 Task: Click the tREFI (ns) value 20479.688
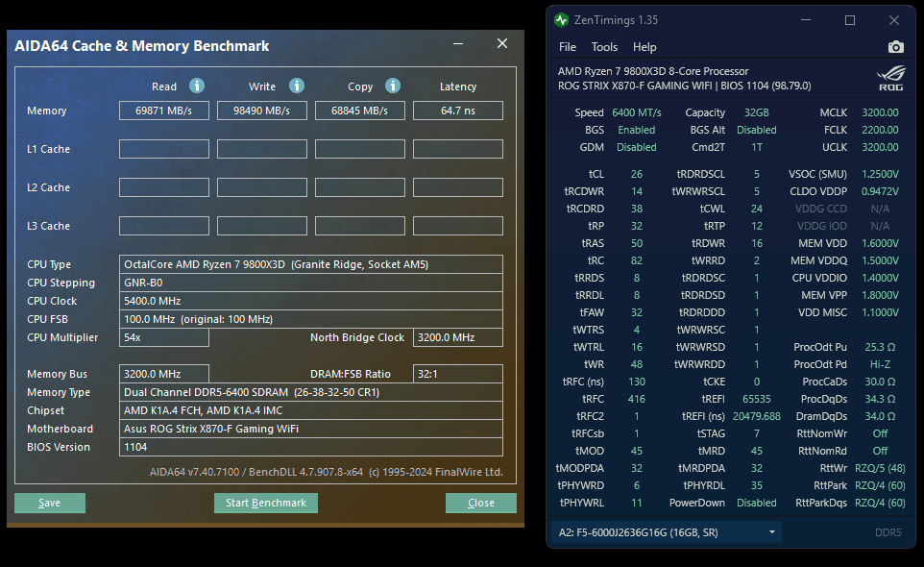757,416
